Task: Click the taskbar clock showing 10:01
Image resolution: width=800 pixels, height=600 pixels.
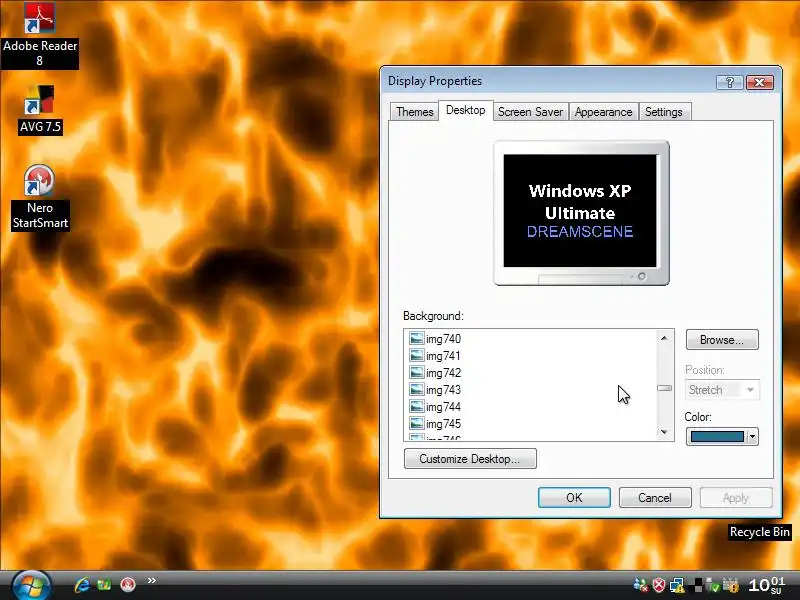Action: (x=766, y=585)
